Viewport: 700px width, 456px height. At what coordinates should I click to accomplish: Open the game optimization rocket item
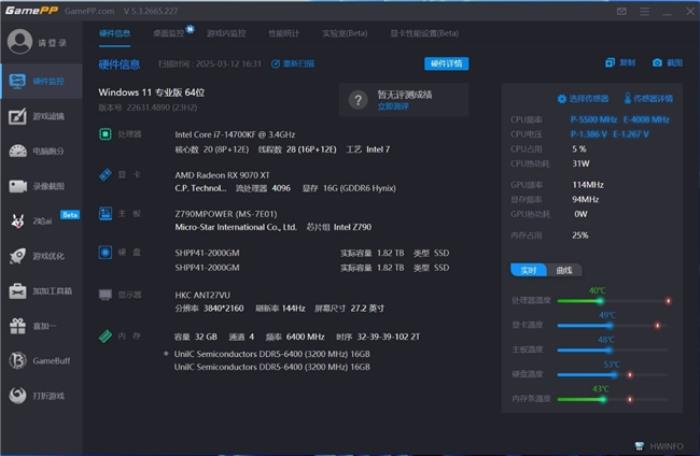click(x=37, y=256)
